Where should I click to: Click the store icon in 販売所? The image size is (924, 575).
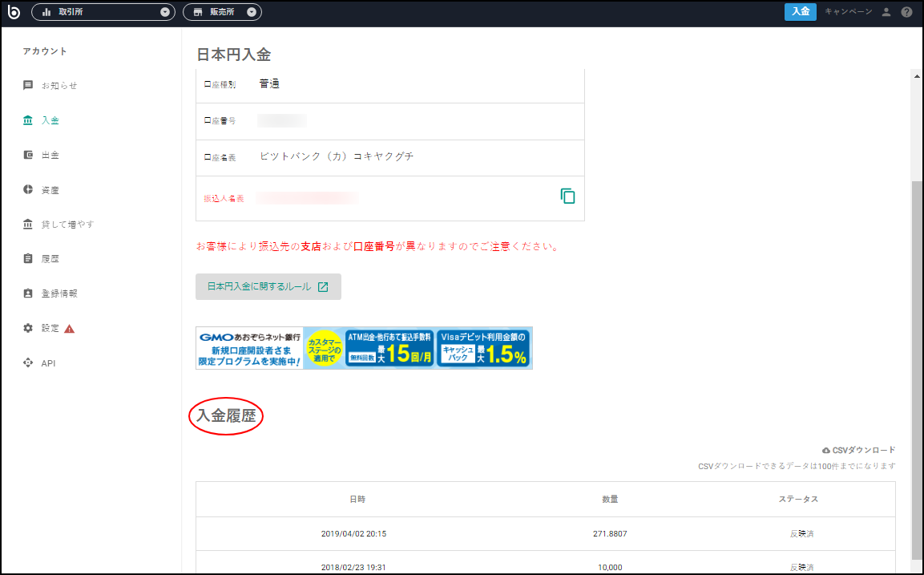pyautogui.click(x=197, y=12)
